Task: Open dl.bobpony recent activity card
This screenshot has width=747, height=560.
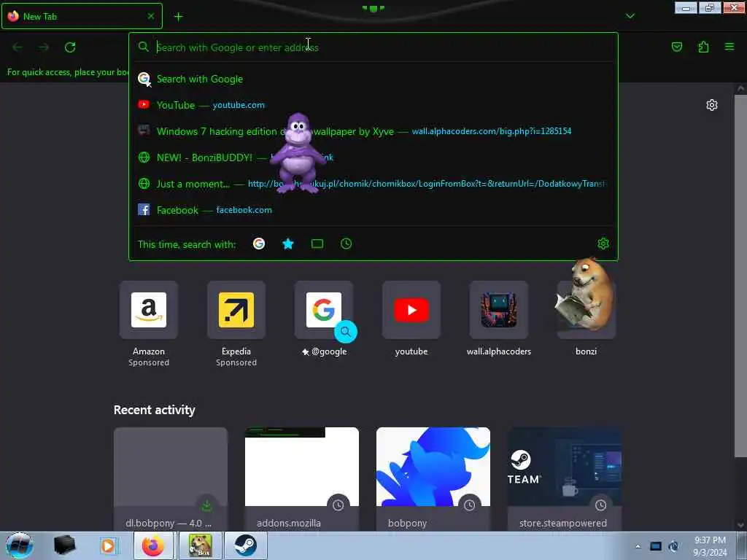Action: [171, 479]
